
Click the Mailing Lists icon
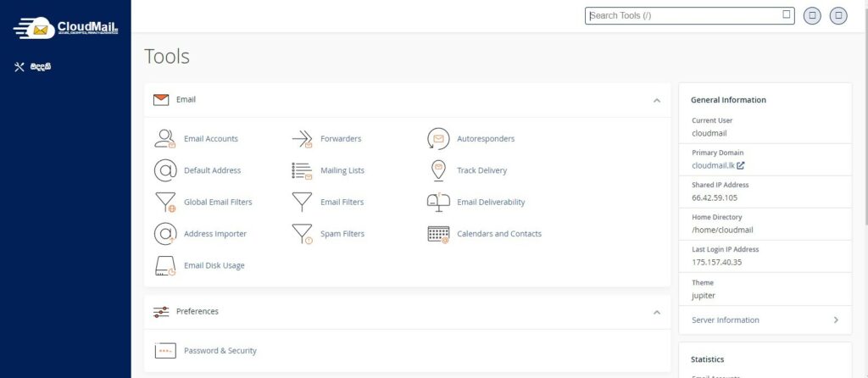(302, 170)
